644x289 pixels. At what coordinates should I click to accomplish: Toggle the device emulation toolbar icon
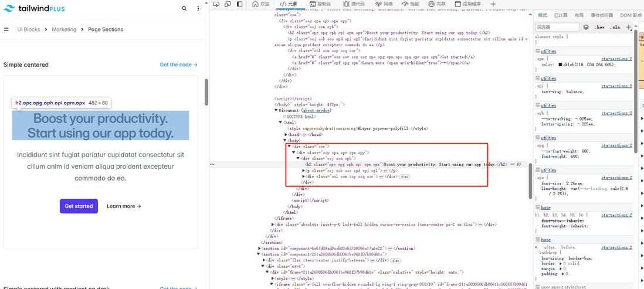(228, 4)
